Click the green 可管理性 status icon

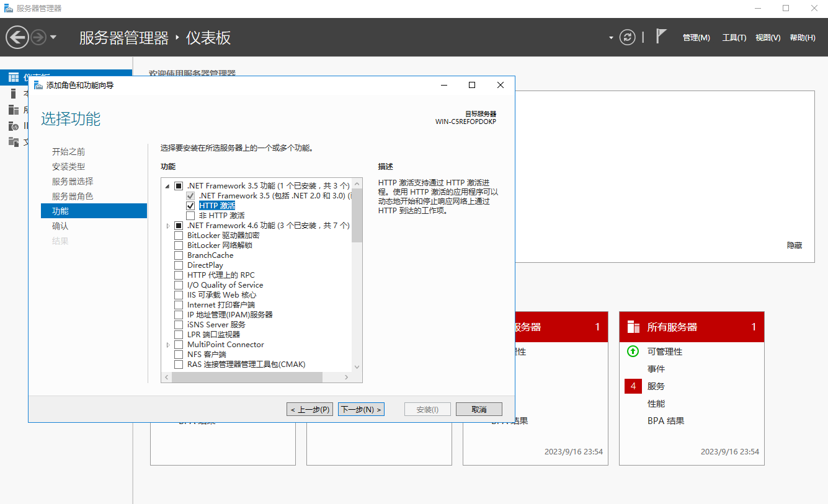633,351
